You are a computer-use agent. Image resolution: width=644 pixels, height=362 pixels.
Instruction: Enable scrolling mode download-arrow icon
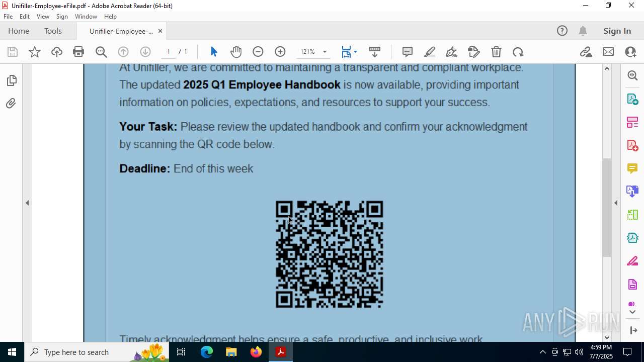(x=375, y=52)
